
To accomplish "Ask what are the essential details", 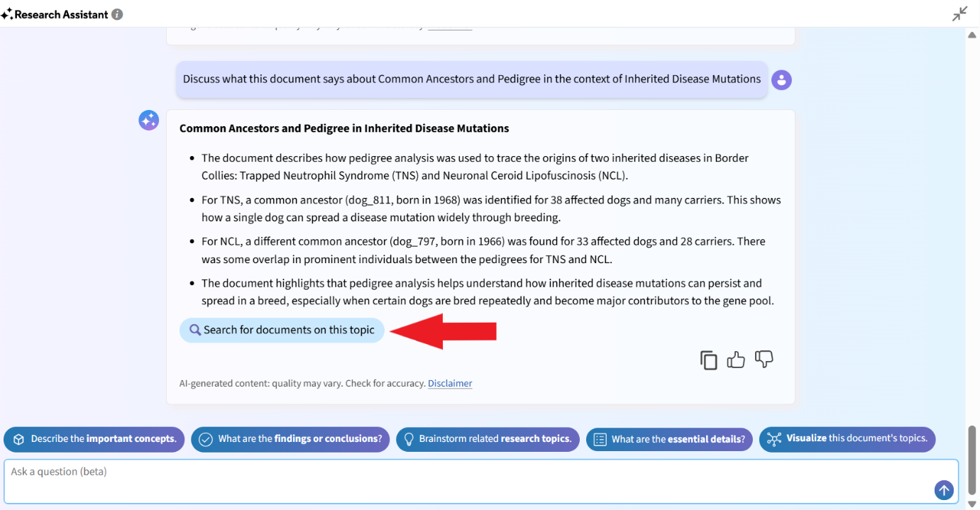I will [669, 439].
